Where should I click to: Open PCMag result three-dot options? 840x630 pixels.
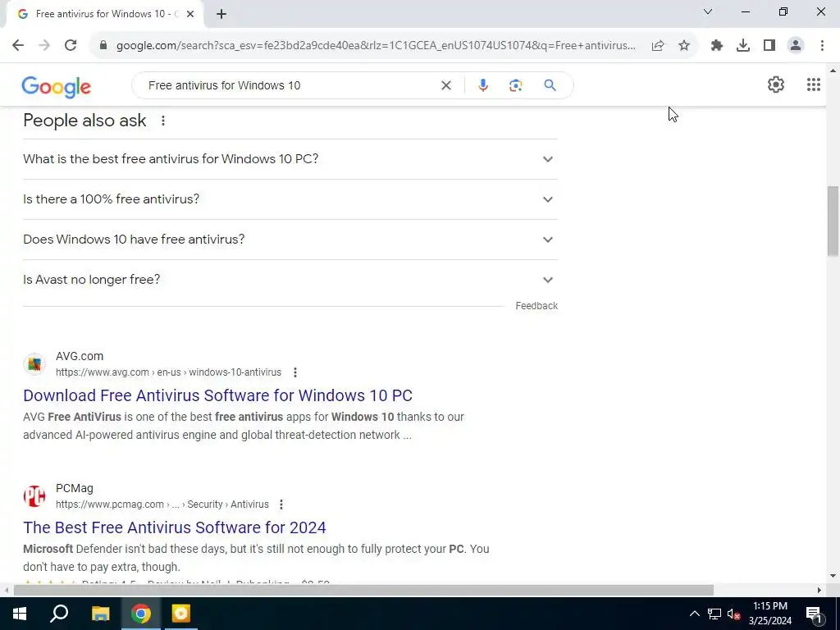281,504
